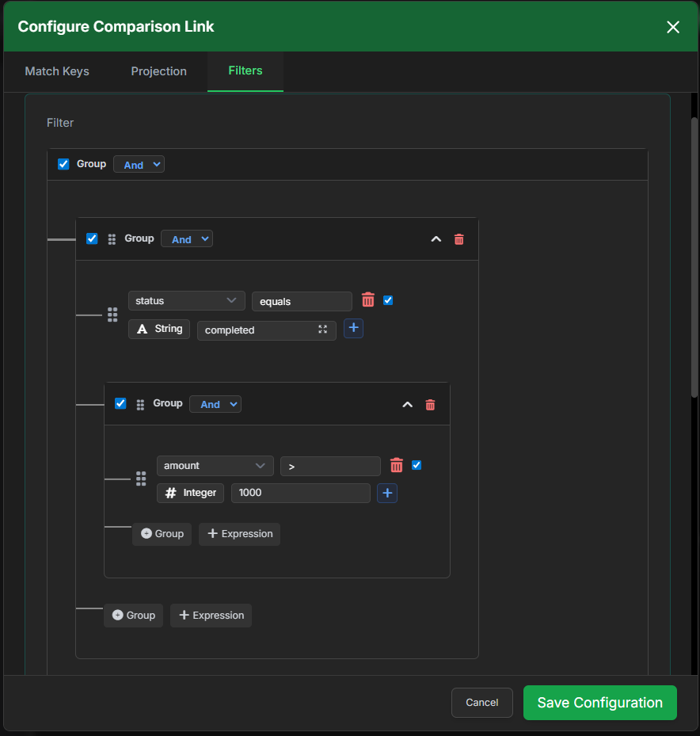The image size is (700, 736).
Task: Delete the amount expression
Action: (397, 465)
